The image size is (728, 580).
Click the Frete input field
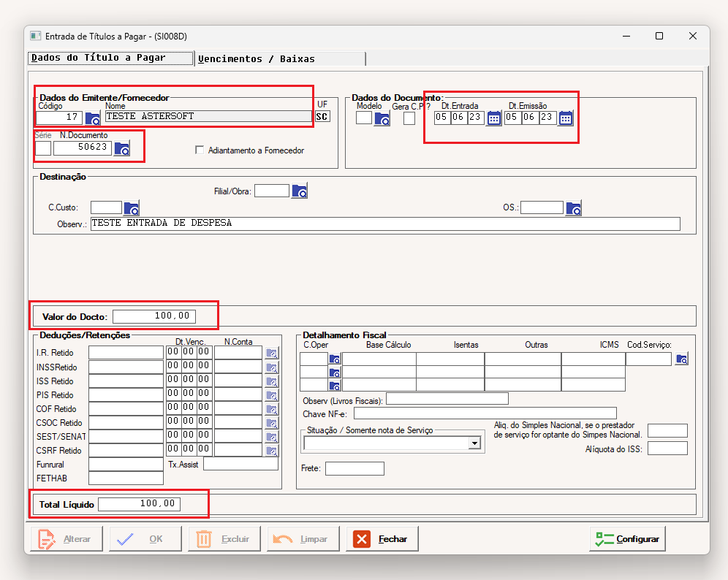pos(354,469)
